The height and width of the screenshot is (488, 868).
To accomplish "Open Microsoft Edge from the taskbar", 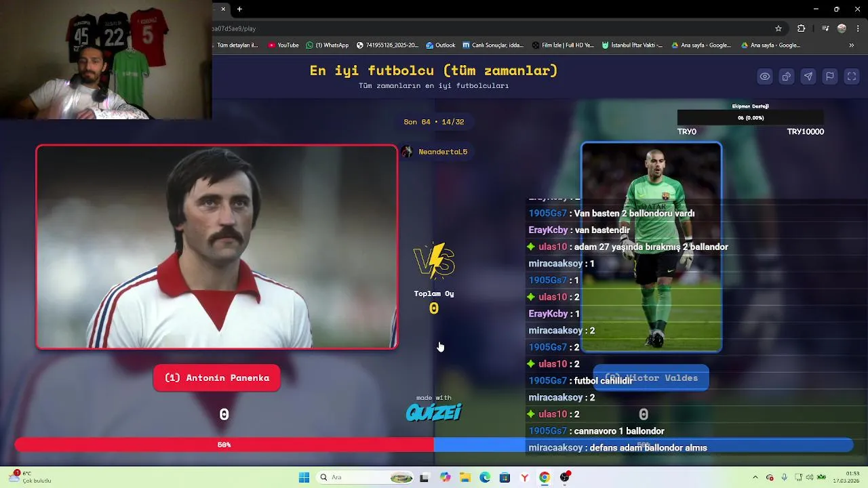I will coord(485,477).
